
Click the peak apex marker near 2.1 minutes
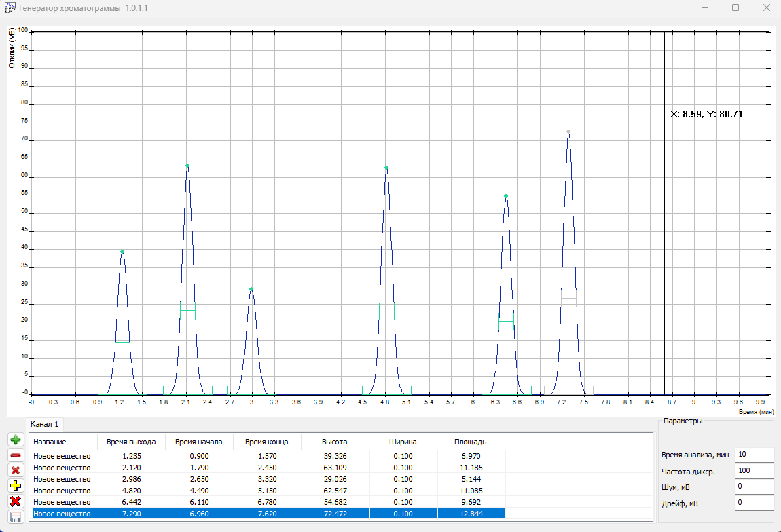coord(187,166)
